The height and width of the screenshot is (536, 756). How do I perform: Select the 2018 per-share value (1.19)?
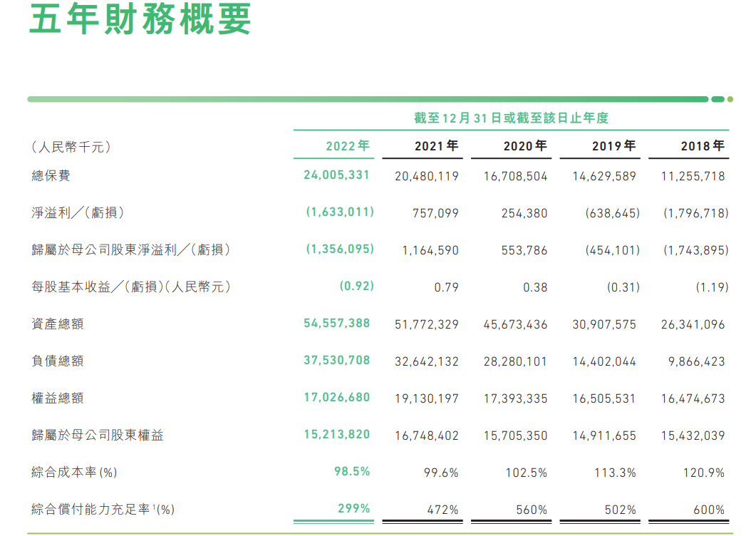coord(712,287)
